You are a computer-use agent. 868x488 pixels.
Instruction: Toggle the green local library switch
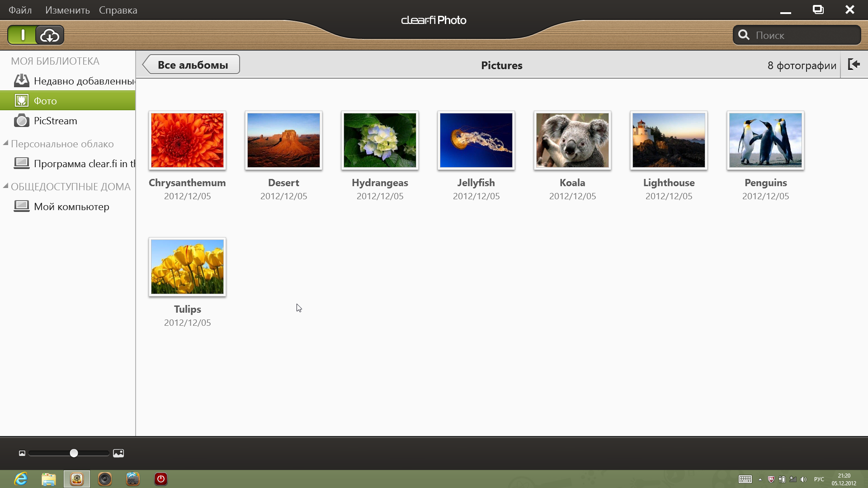[x=22, y=35]
